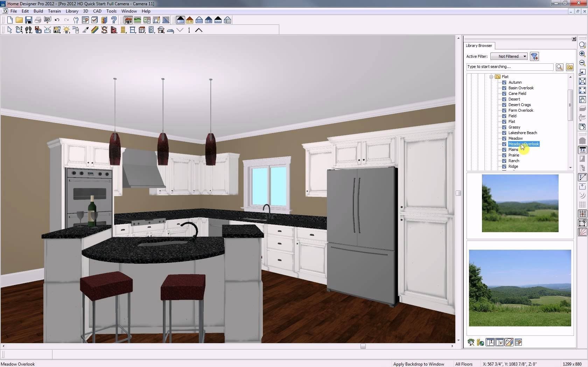Toggle the hand Pan Window tool
The image size is (588, 367).
click(582, 99)
